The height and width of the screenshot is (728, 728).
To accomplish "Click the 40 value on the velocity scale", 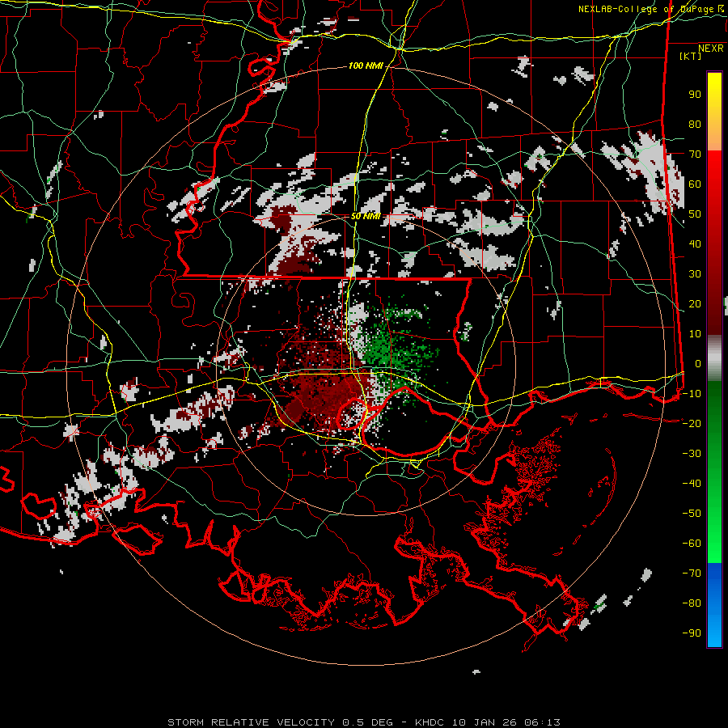I will [695, 244].
